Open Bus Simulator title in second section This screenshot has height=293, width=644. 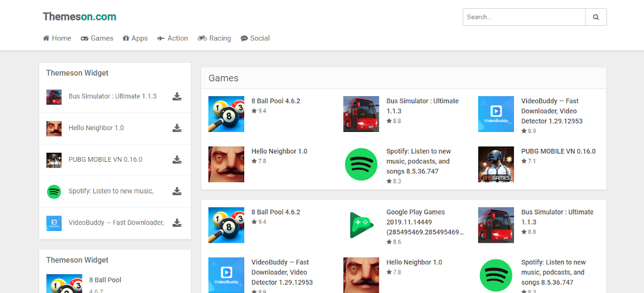[x=557, y=217]
